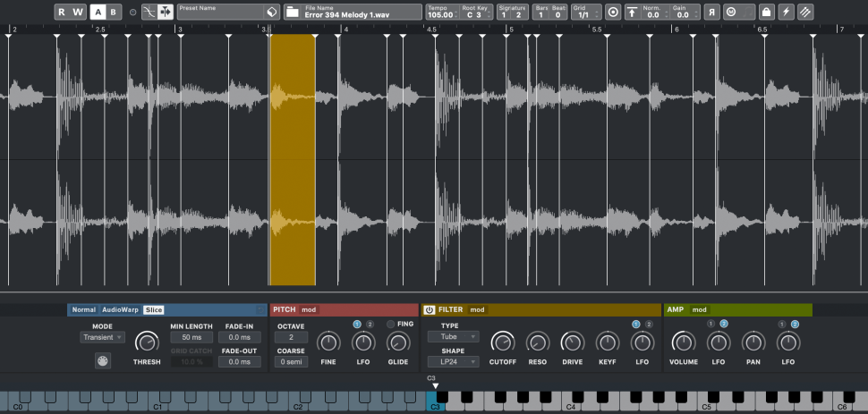This screenshot has width=868, height=414.
Task: Click the Normalize sample icon
Action: coord(633,12)
